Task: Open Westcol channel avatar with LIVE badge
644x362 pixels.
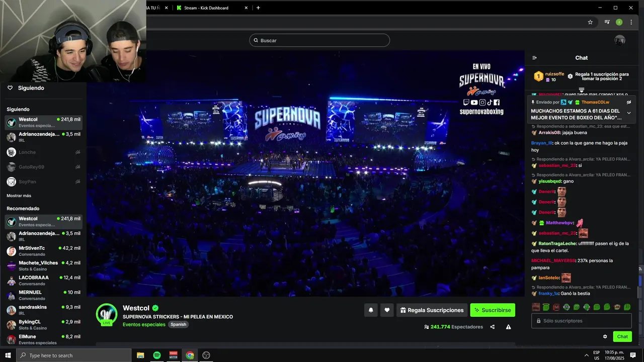Action: tap(107, 314)
